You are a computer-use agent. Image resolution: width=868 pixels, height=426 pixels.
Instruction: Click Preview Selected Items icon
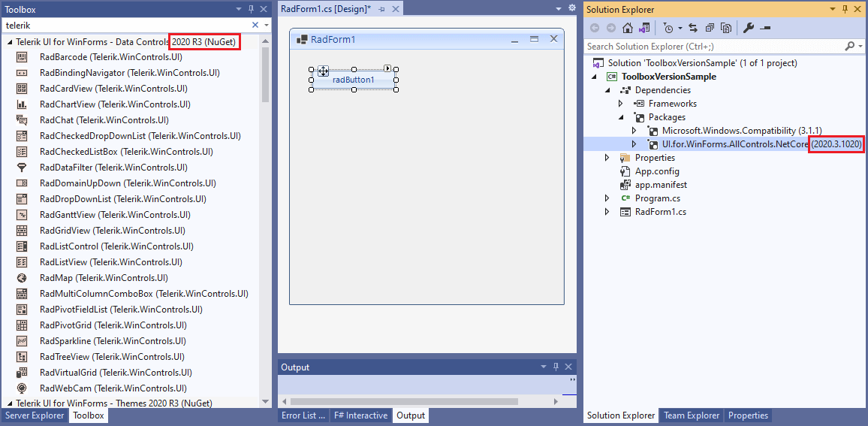765,28
